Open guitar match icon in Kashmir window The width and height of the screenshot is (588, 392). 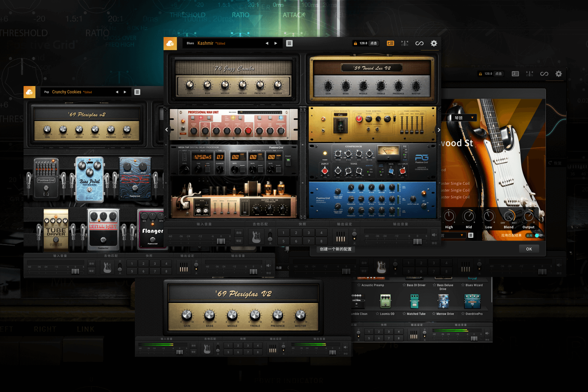click(x=256, y=237)
